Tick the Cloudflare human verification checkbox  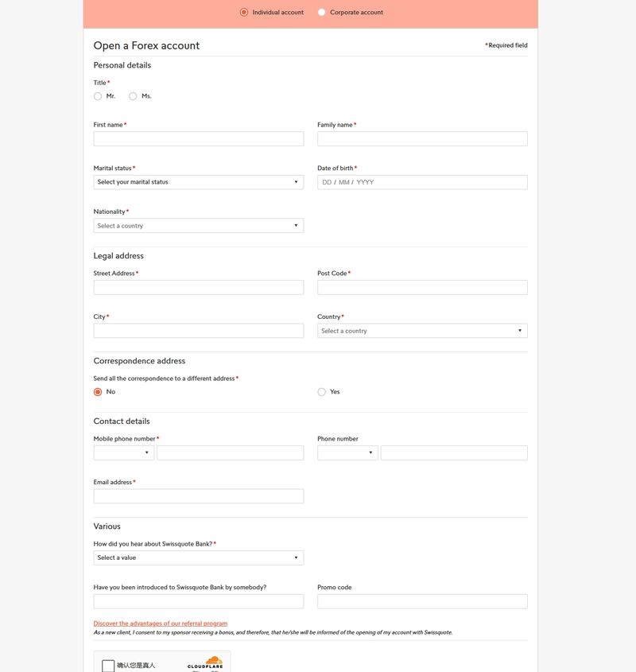point(108,666)
